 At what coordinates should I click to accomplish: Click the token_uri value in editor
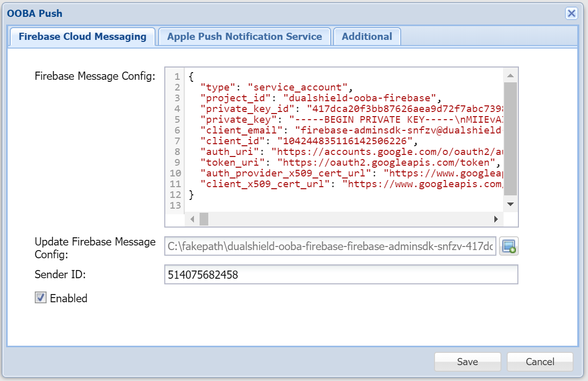388,163
